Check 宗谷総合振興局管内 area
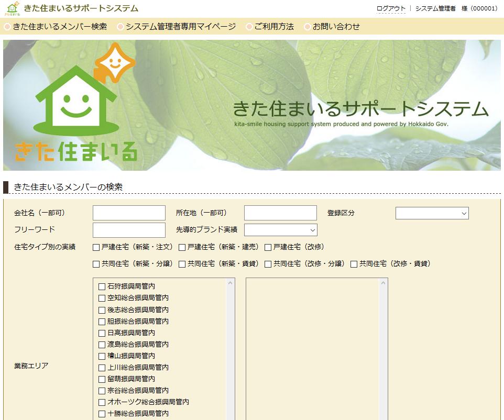The width and height of the screenshot is (504, 420). pos(102,391)
